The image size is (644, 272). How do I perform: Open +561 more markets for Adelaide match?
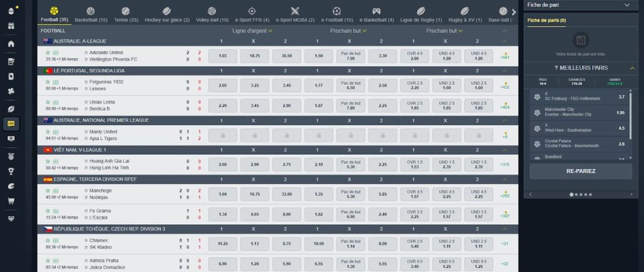(x=504, y=57)
